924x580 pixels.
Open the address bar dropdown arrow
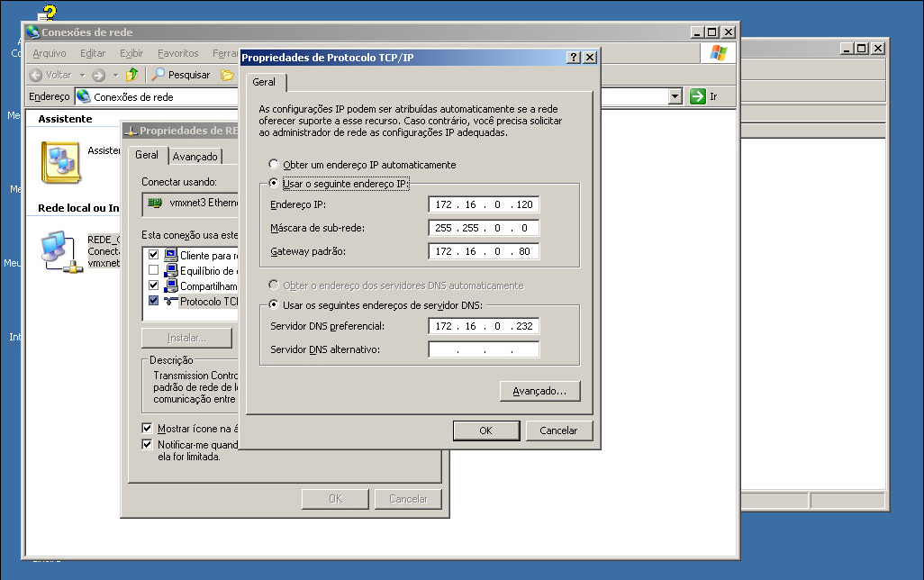tap(675, 96)
